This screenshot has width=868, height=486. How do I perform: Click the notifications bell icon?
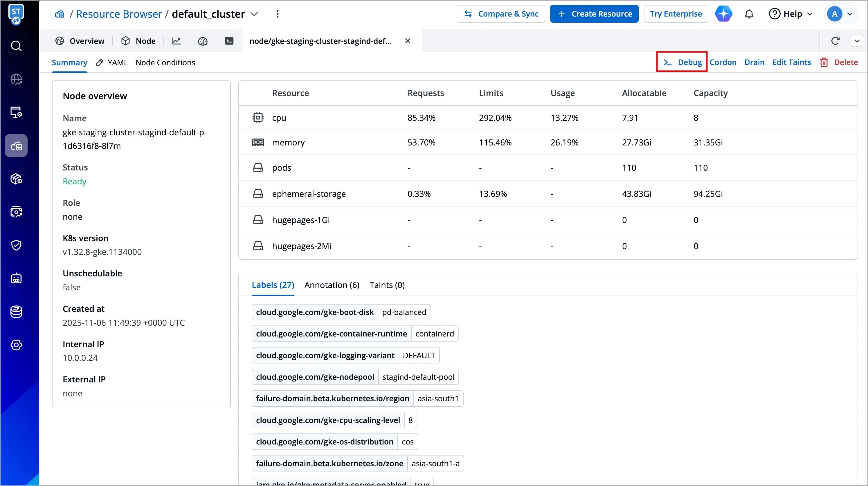tap(749, 14)
